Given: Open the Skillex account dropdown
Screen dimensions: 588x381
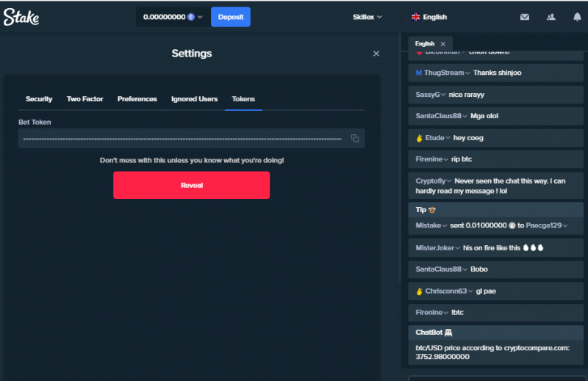Looking at the screenshot, I should point(367,17).
